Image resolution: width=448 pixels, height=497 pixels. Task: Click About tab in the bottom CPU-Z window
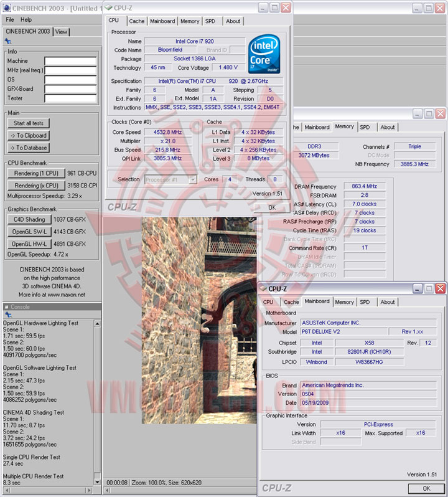(388, 302)
